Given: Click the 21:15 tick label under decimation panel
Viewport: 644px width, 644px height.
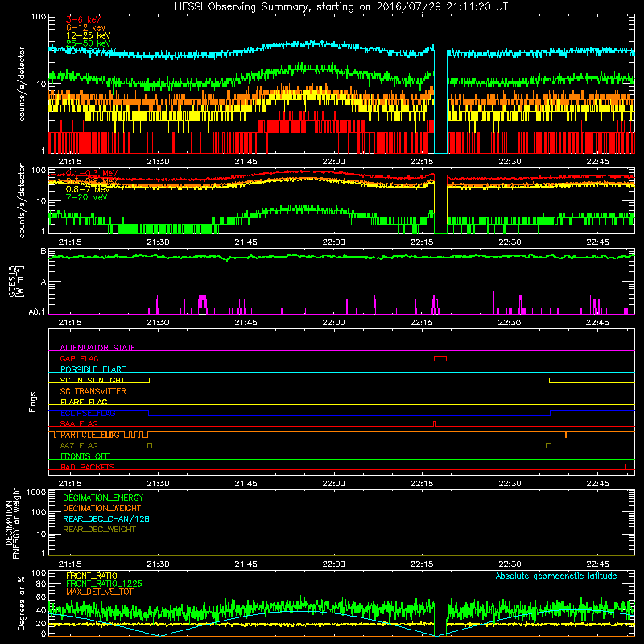Looking at the screenshot, I should point(70,564).
